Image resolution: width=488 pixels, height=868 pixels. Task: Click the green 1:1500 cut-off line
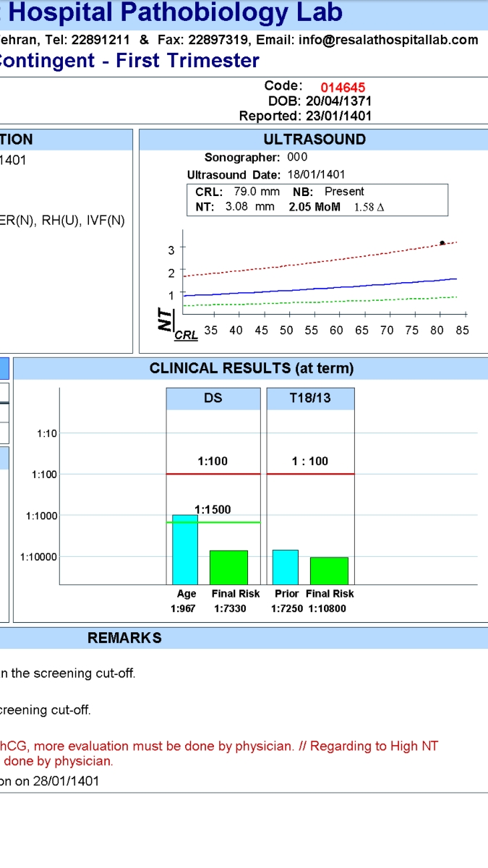(x=213, y=522)
